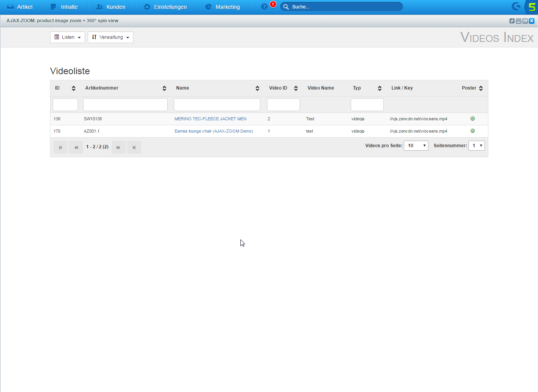Sort by Artikelnummer column arrows
538x392 pixels.
pyautogui.click(x=164, y=88)
